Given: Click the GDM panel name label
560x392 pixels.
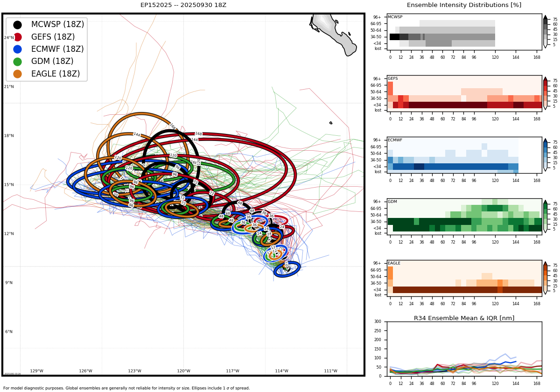Looking at the screenshot, I should [x=392, y=202].
